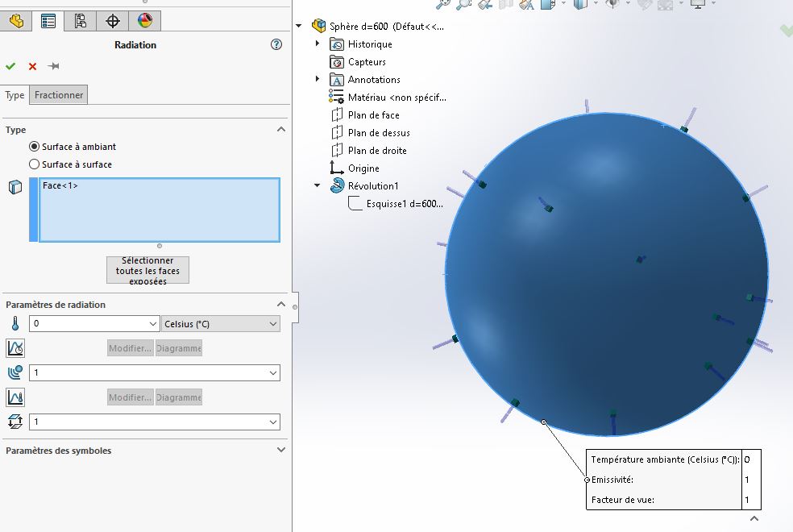Switch to the Fractionner tab

click(x=59, y=95)
